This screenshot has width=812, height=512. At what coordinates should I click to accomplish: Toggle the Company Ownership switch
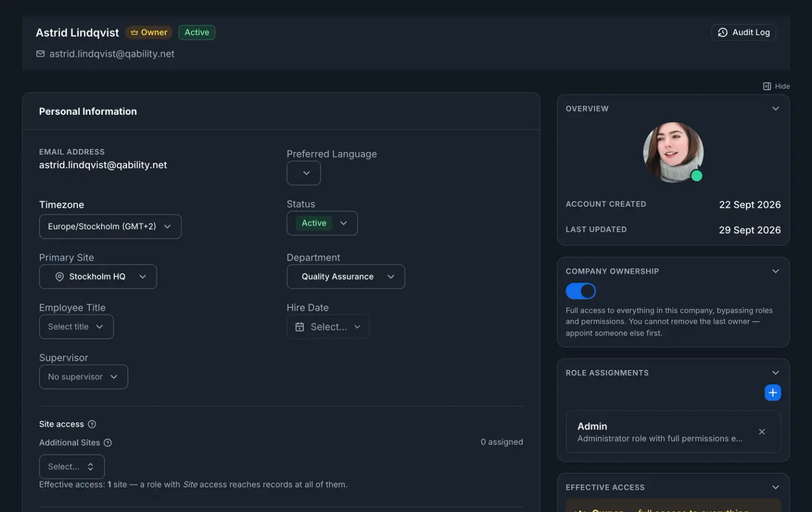pos(580,291)
